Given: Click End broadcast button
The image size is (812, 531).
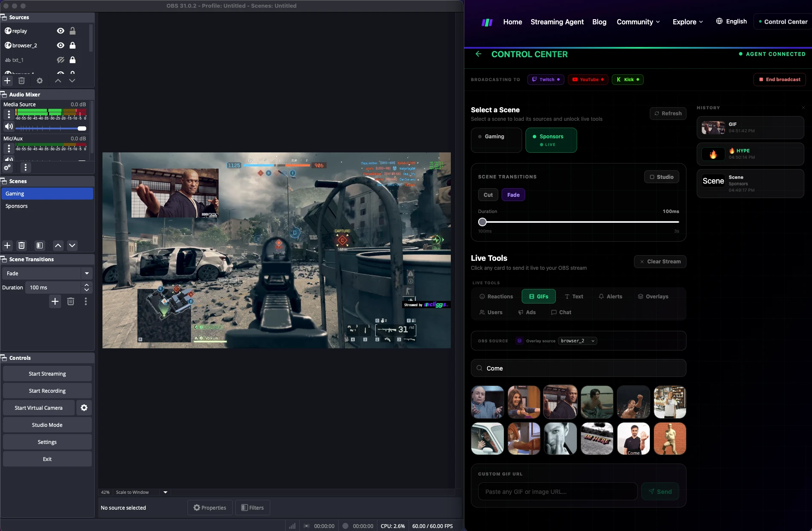Looking at the screenshot, I should [x=780, y=79].
